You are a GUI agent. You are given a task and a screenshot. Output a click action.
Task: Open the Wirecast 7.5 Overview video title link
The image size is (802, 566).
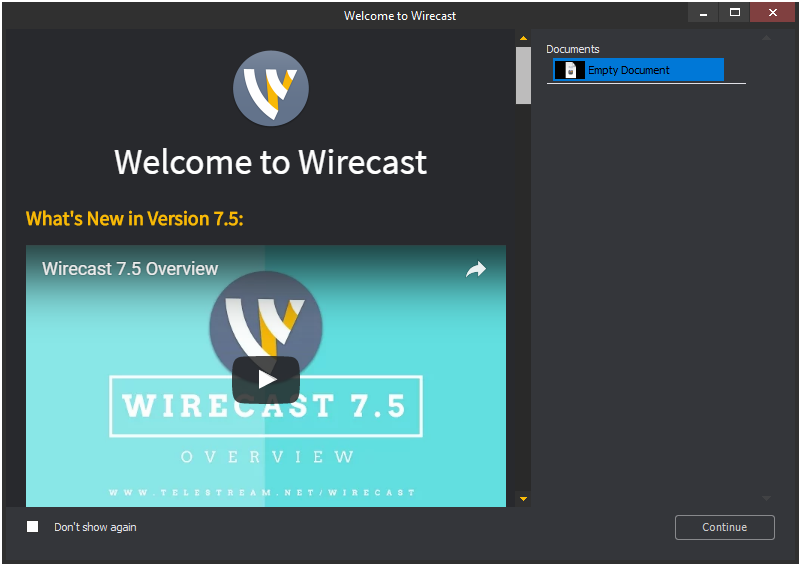pyautogui.click(x=130, y=269)
